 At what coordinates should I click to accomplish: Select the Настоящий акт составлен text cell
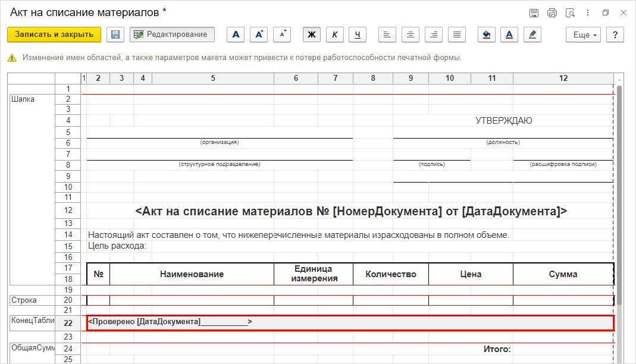tap(299, 235)
